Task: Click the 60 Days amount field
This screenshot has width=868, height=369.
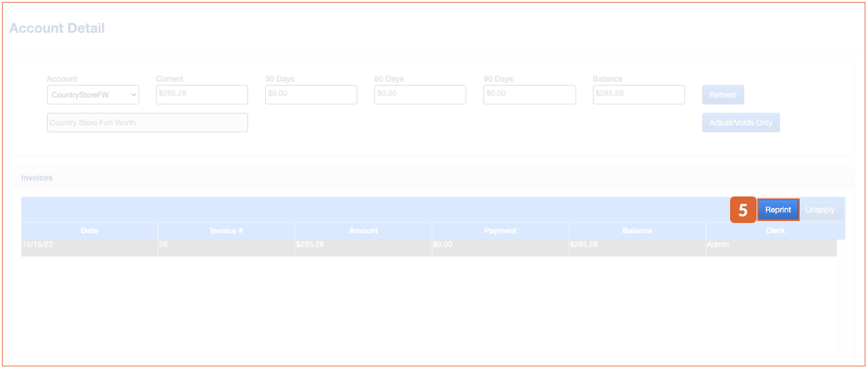Action: [420, 94]
